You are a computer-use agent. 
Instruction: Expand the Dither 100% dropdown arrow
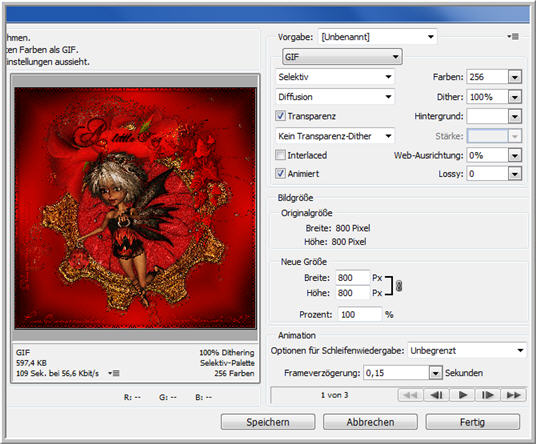[x=515, y=97]
